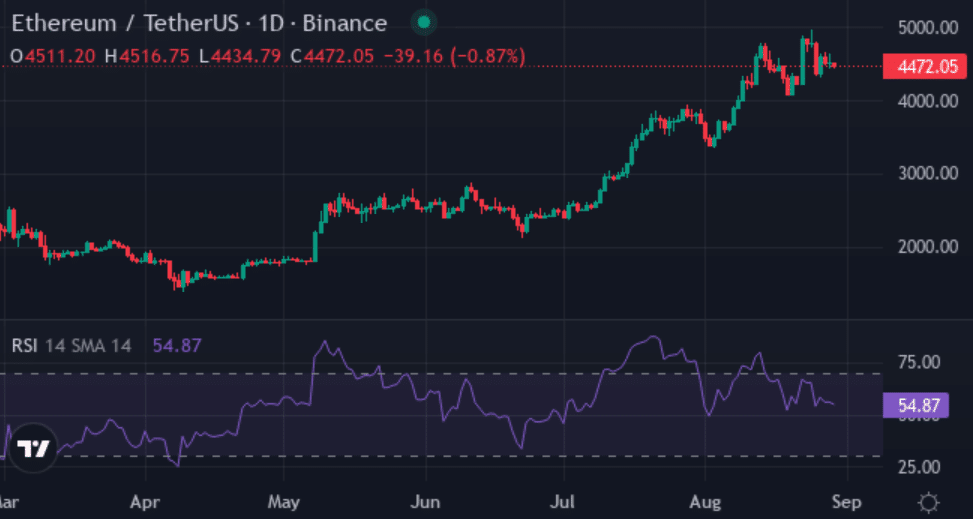Click the open price value O4511.20
Viewport: 973px width, 519px height.
[54, 56]
